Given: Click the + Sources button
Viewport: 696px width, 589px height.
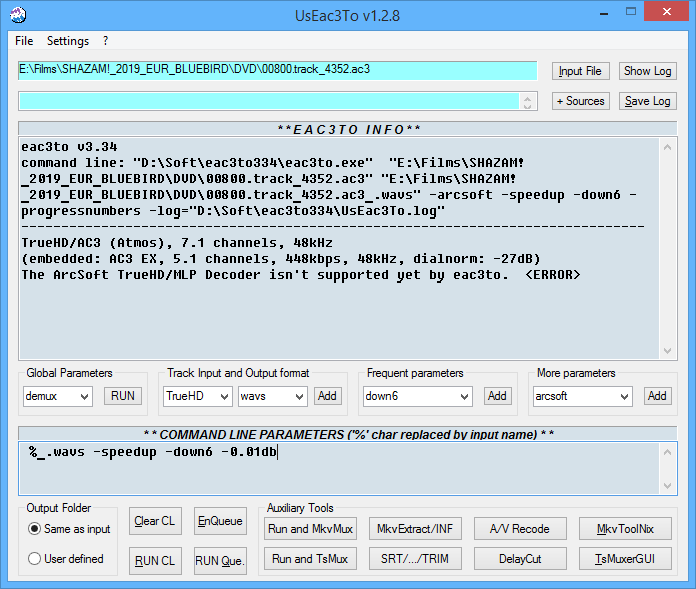Looking at the screenshot, I should (581, 101).
